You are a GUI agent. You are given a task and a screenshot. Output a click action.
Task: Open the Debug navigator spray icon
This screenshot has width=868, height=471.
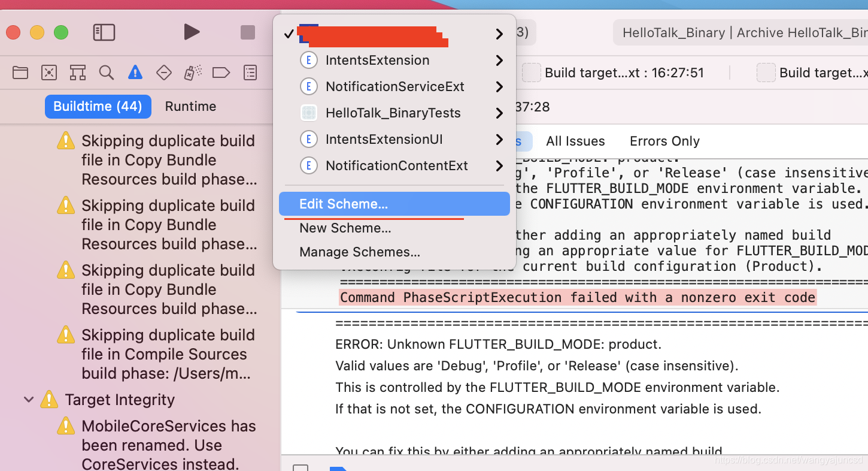coord(193,73)
